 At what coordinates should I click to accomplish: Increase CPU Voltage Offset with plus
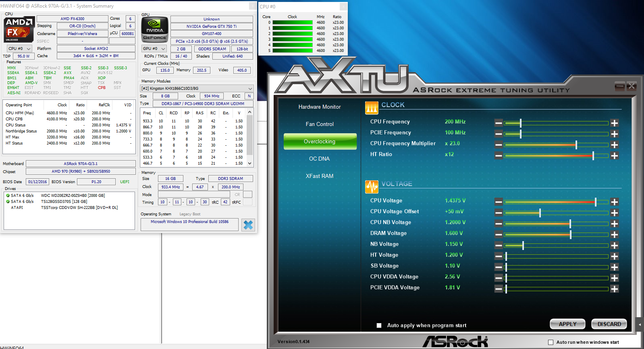tap(615, 213)
